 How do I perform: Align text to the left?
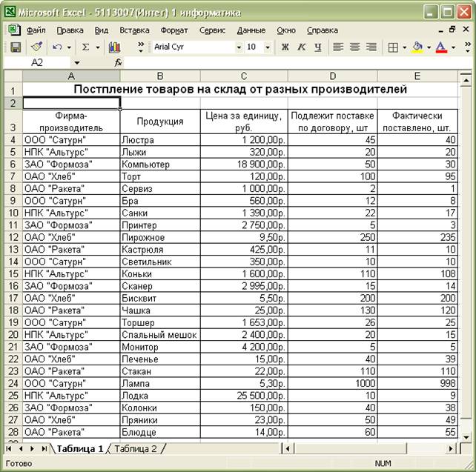[x=338, y=47]
